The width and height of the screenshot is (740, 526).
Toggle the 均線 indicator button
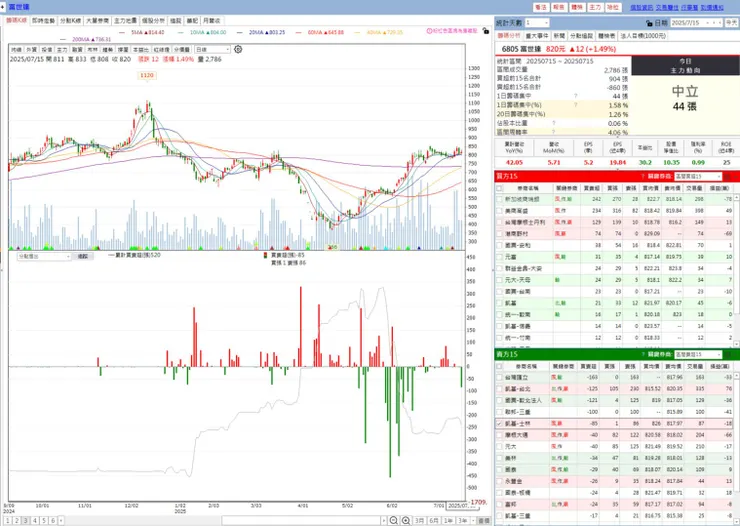pyautogui.click(x=17, y=50)
